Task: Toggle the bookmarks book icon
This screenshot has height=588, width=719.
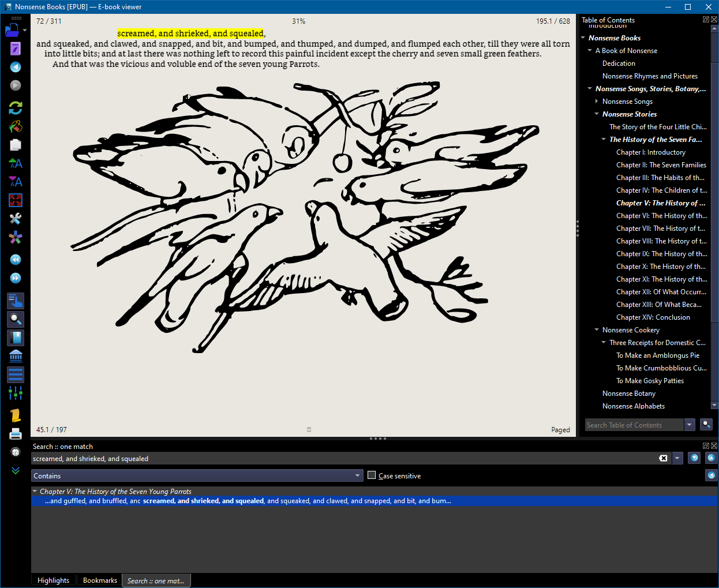Action: coord(16,338)
